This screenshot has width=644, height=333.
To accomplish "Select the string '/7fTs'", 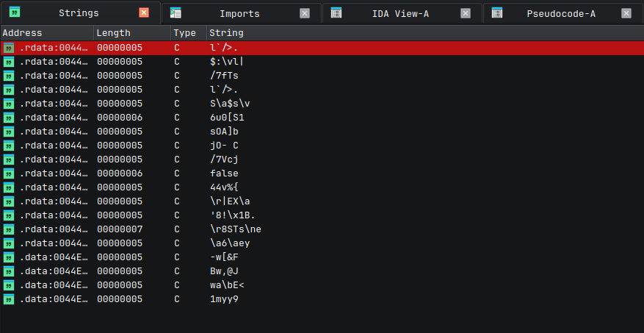I will [224, 76].
